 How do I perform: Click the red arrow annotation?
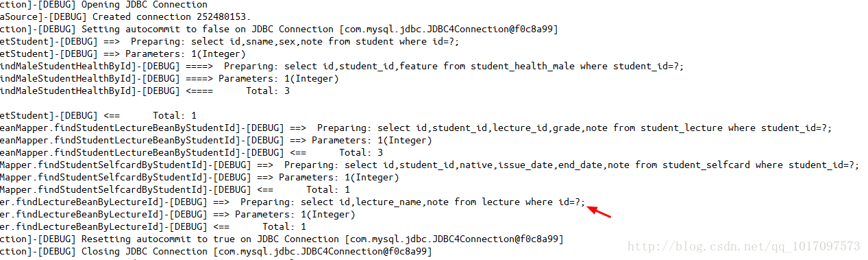click(601, 211)
